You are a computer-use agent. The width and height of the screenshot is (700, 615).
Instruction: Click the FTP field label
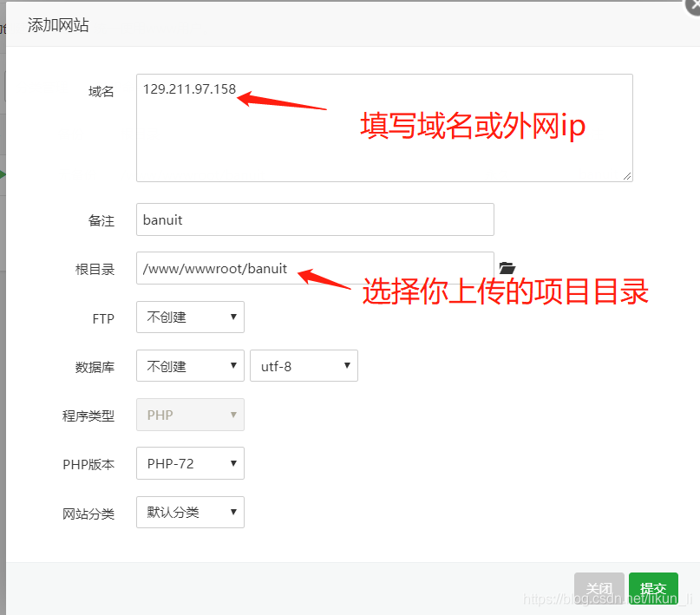click(103, 318)
